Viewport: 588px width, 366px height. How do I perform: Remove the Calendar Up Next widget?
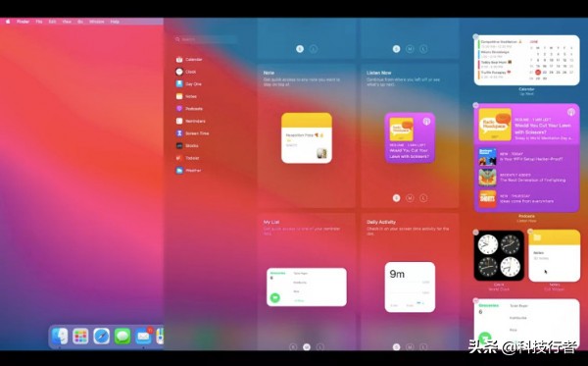(475, 36)
